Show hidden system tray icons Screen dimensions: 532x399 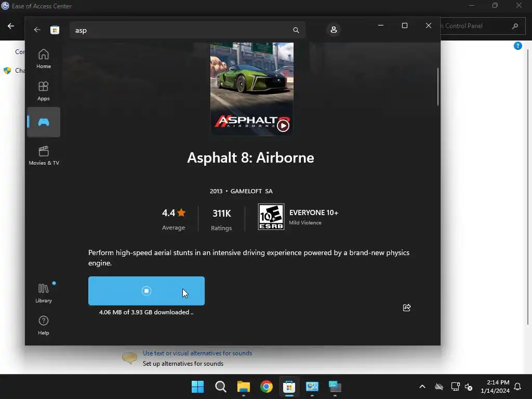422,387
